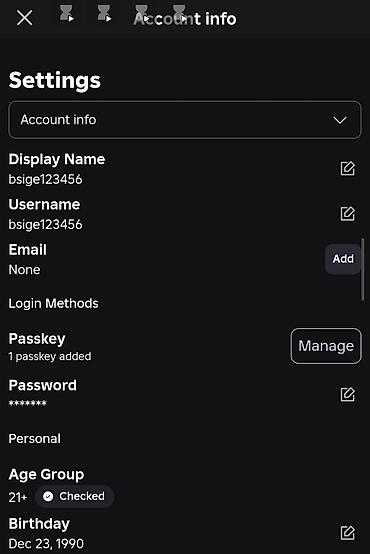Click the third hourglass icon over the title
370x554 pixels.
tap(142, 14)
